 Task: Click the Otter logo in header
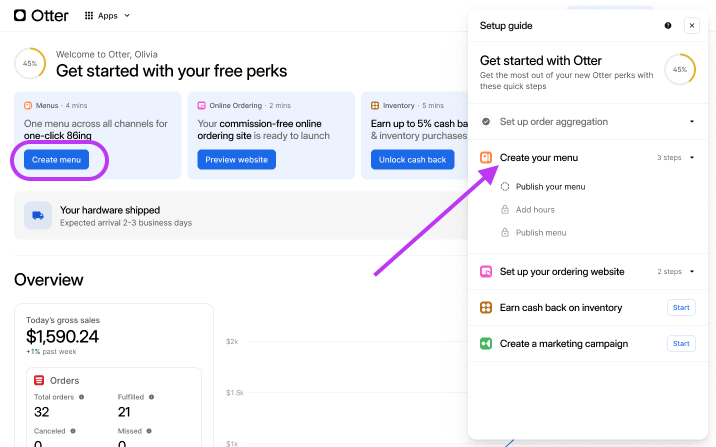tap(40, 15)
